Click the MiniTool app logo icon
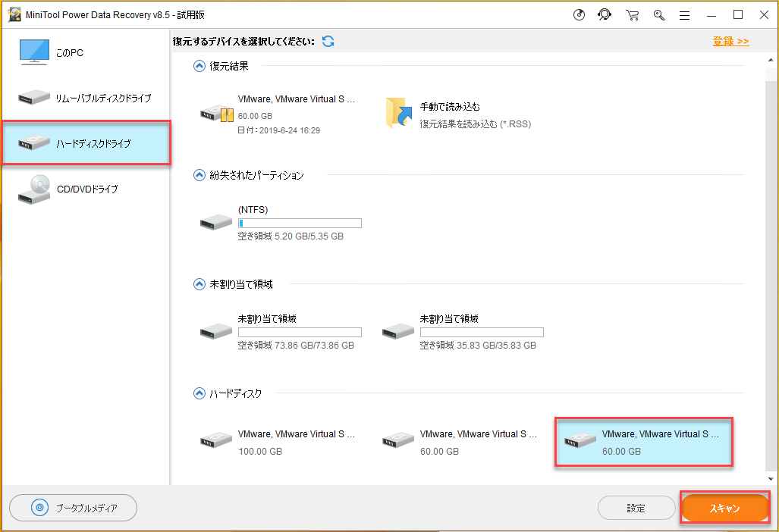779x532 pixels. [x=15, y=14]
